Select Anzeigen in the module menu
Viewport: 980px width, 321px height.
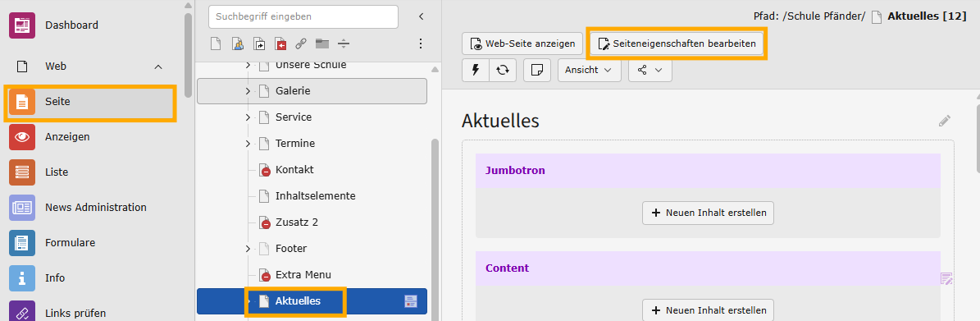click(x=67, y=136)
